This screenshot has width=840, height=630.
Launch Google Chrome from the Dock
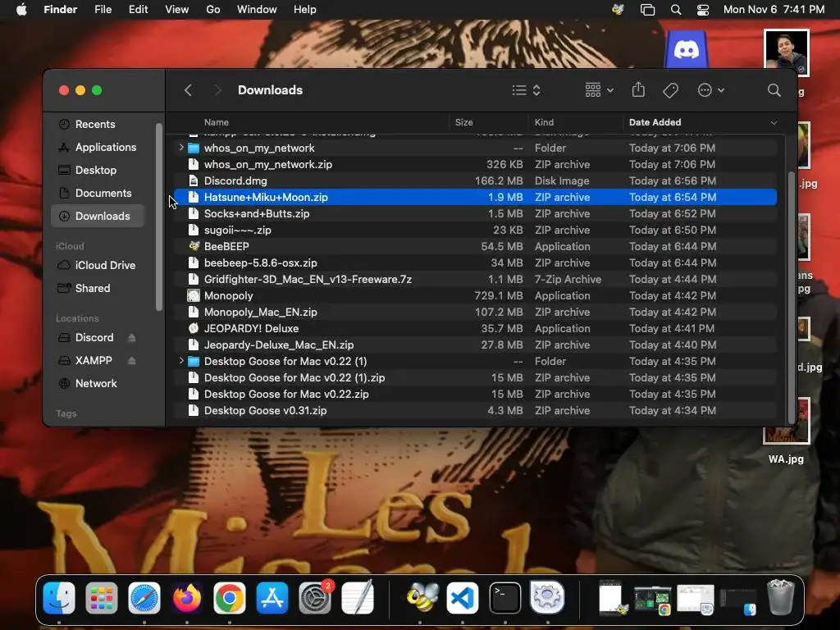[230, 597]
